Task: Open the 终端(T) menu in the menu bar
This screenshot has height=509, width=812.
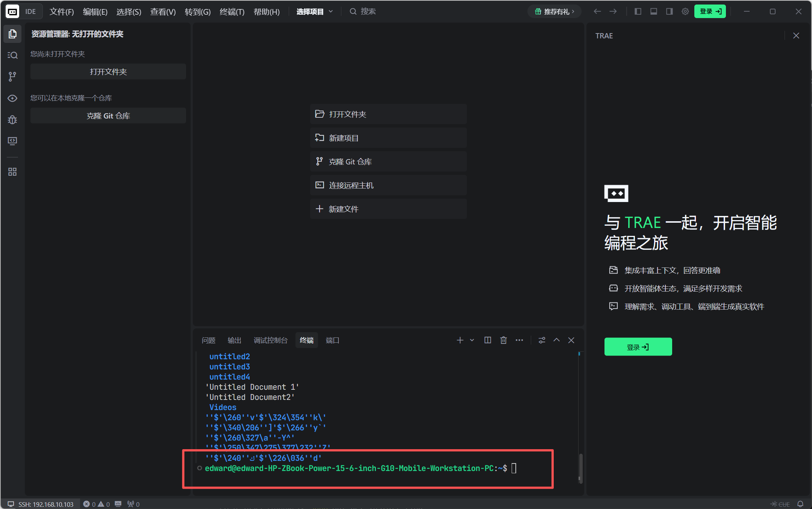Action: 232,12
